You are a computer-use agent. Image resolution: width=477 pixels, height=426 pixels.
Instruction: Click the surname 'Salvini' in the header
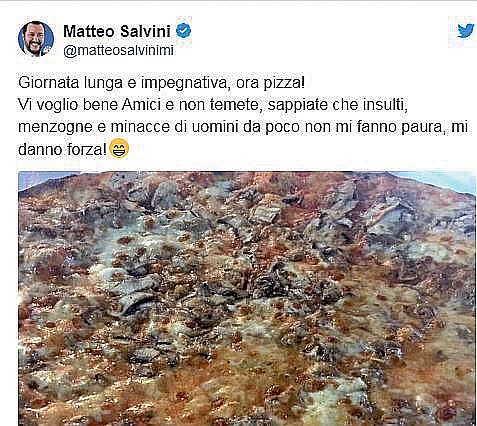(145, 31)
